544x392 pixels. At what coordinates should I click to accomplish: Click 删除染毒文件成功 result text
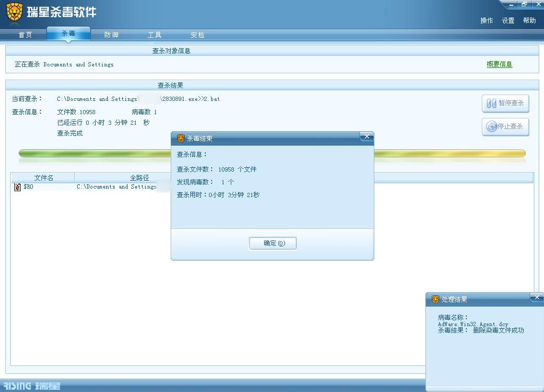498,330
